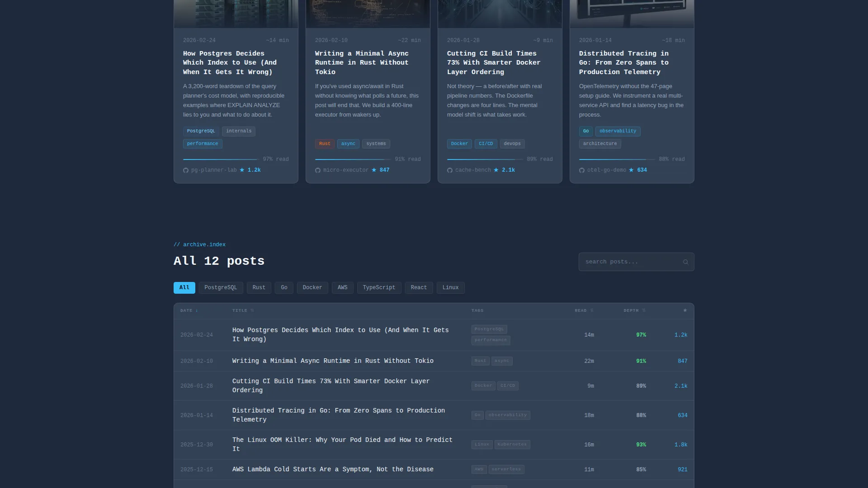Click internals tag on Postgres card

[239, 131]
